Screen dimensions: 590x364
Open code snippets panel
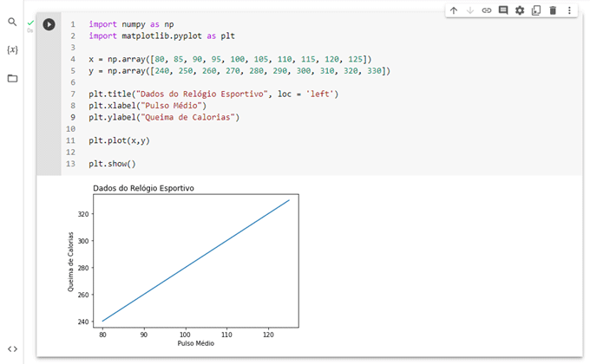tap(12, 348)
